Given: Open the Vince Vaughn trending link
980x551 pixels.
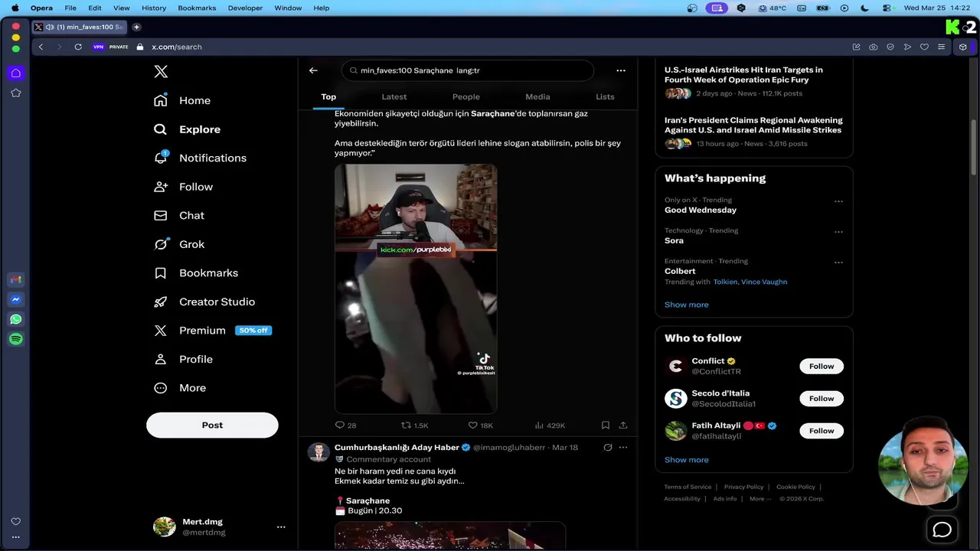Looking at the screenshot, I should point(764,282).
